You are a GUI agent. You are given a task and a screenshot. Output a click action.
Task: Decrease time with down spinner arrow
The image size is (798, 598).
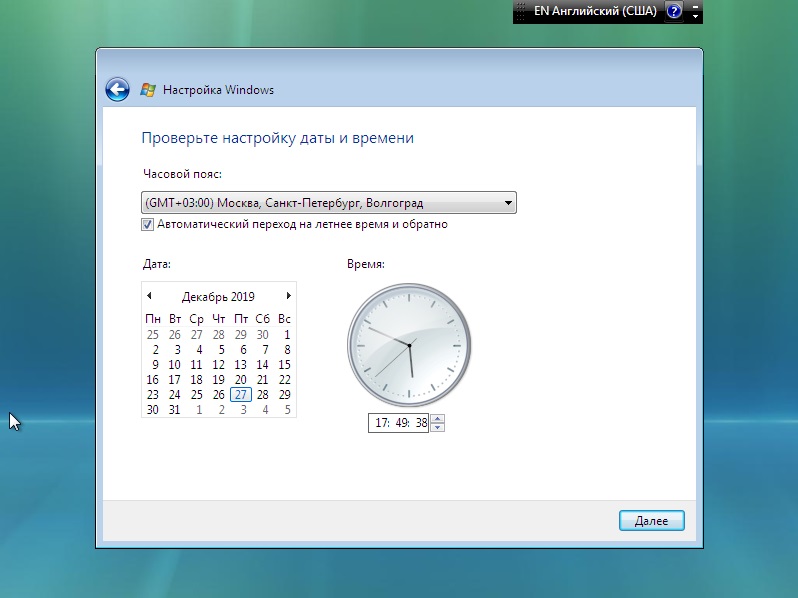(x=437, y=428)
